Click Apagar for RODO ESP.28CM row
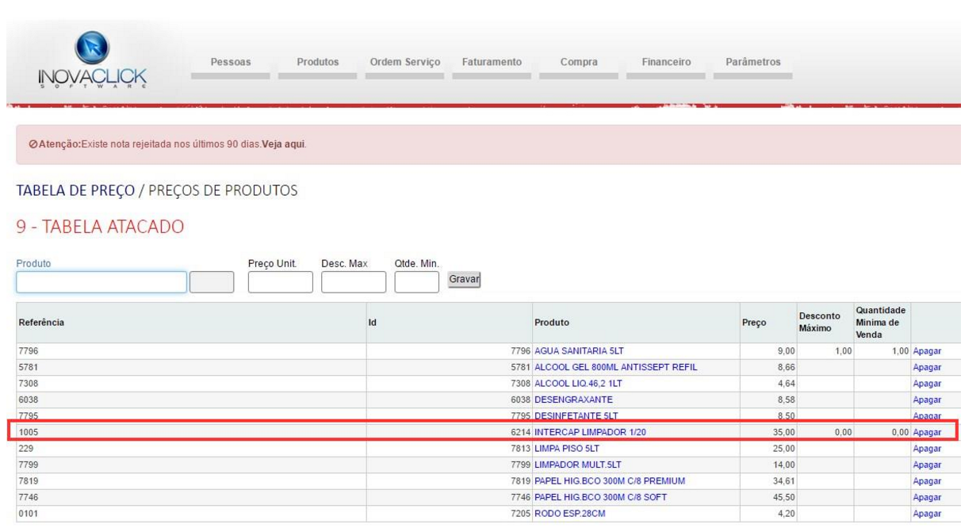Viewport: 980px width, 528px height. coord(927,513)
